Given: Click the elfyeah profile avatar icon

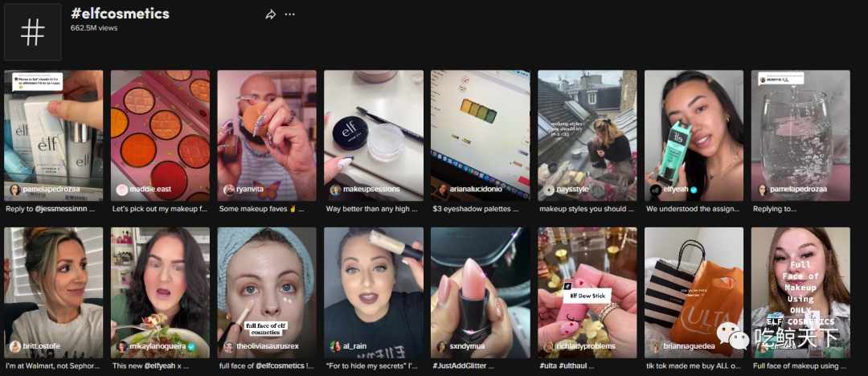Looking at the screenshot, I should (x=656, y=190).
